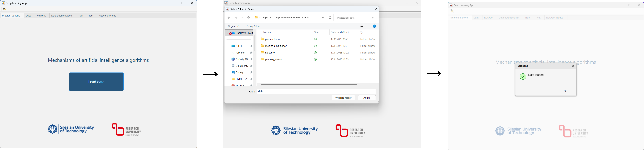
Task: Click search magnifier in Przeszukaj box
Action: (373, 18)
